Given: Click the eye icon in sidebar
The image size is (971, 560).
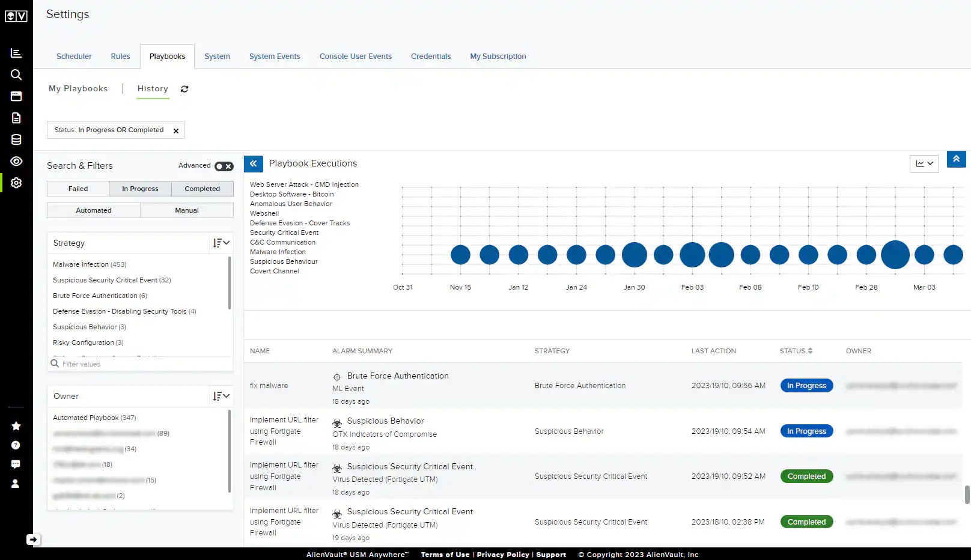Looking at the screenshot, I should pos(16,161).
